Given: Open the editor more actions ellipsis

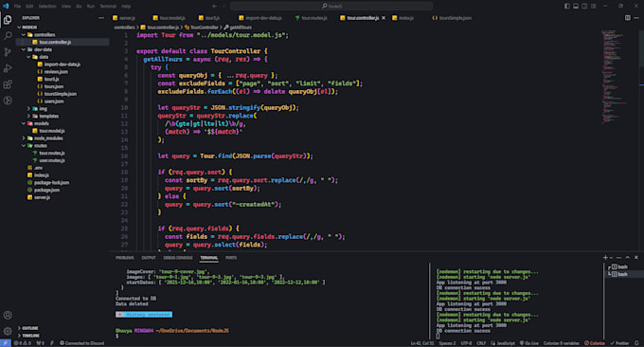Looking at the screenshot, I should [636, 18].
